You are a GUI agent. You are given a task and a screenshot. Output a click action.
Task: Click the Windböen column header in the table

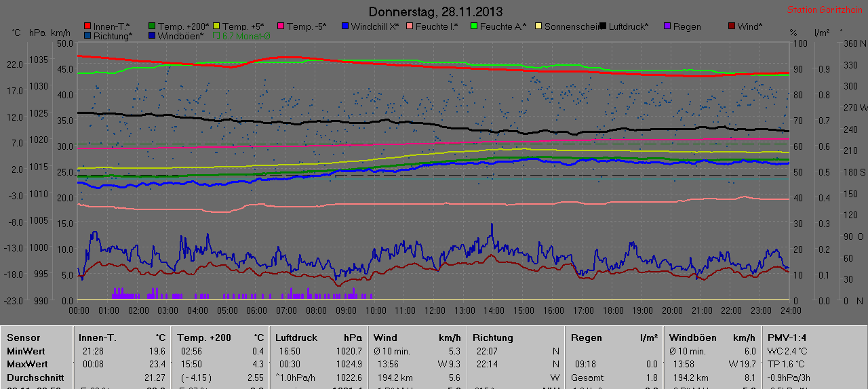pyautogui.click(x=693, y=337)
